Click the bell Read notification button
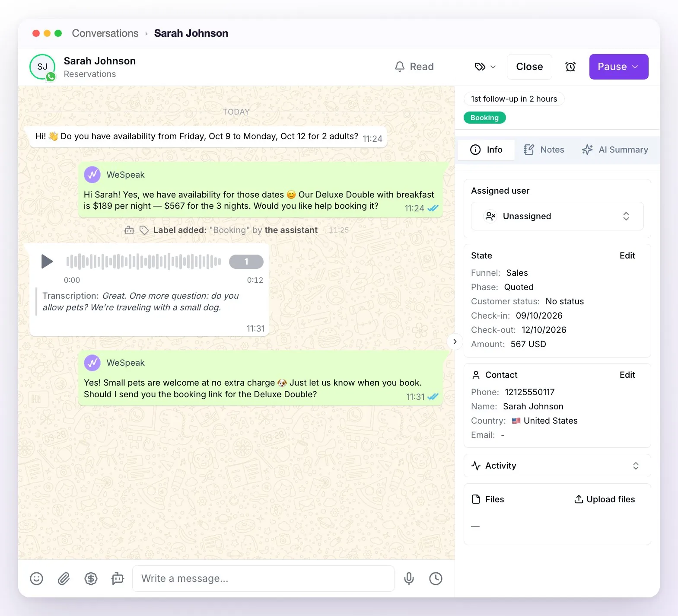Screen dimensions: 678x616 tap(414, 67)
